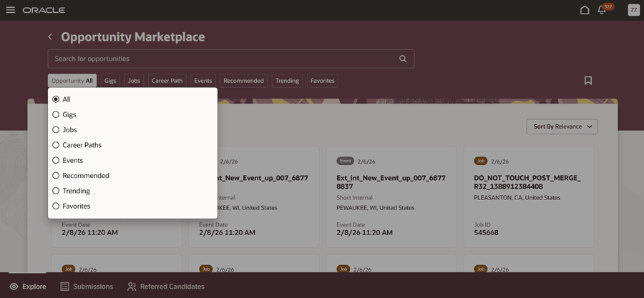Click PLEASANTON, CA, United States location text
The height and width of the screenshot is (298, 644).
(x=517, y=197)
